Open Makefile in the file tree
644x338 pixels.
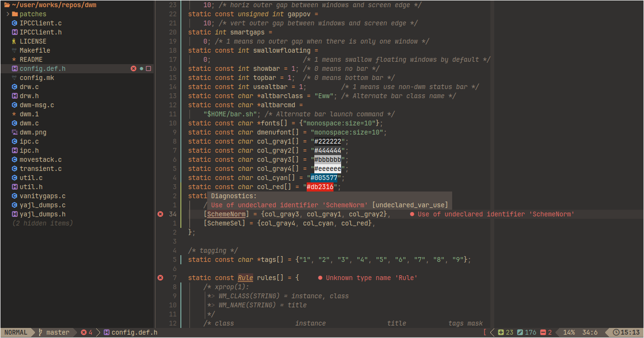(35, 50)
